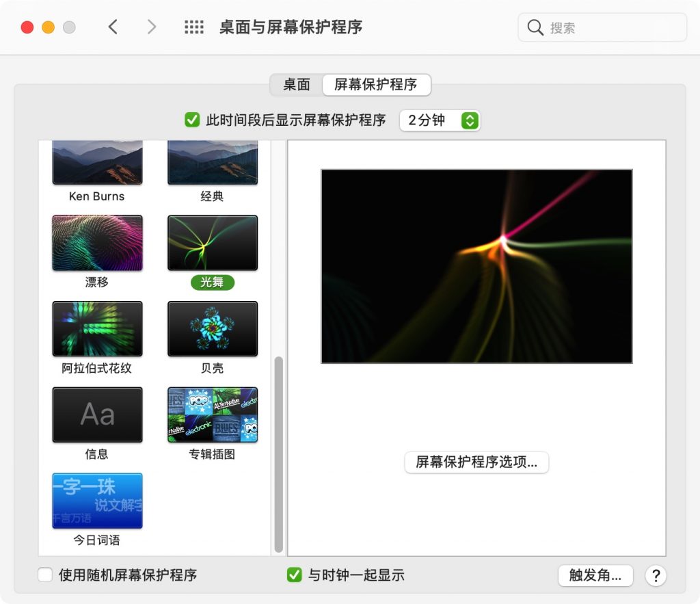
Task: Click the yellow minimize window button
Action: pos(49,27)
